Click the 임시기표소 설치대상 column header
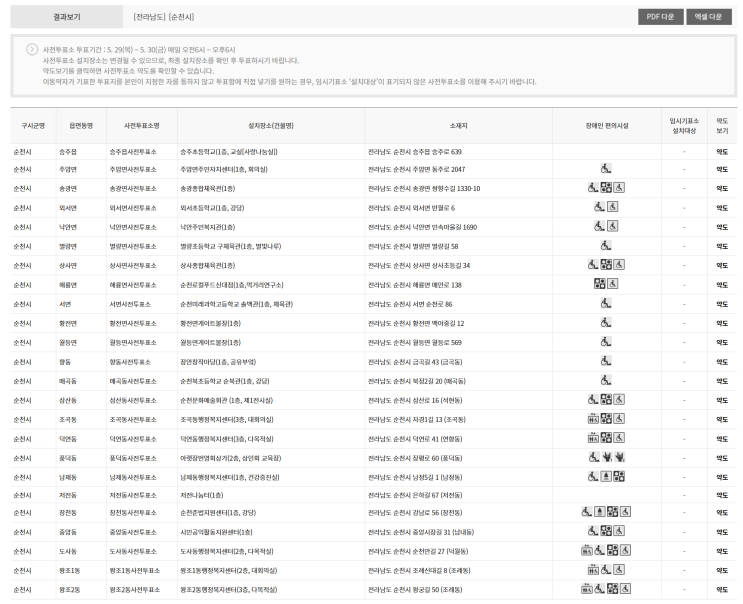 click(x=684, y=126)
